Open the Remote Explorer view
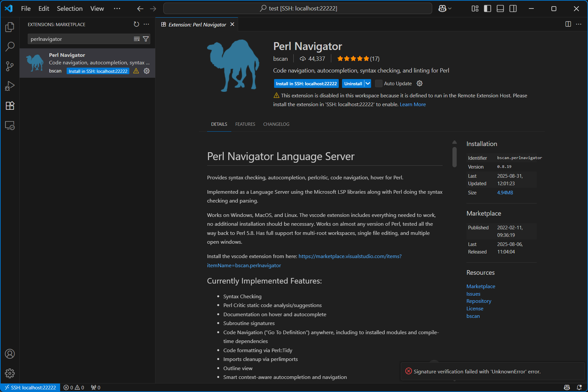The width and height of the screenshot is (588, 392). point(10,126)
